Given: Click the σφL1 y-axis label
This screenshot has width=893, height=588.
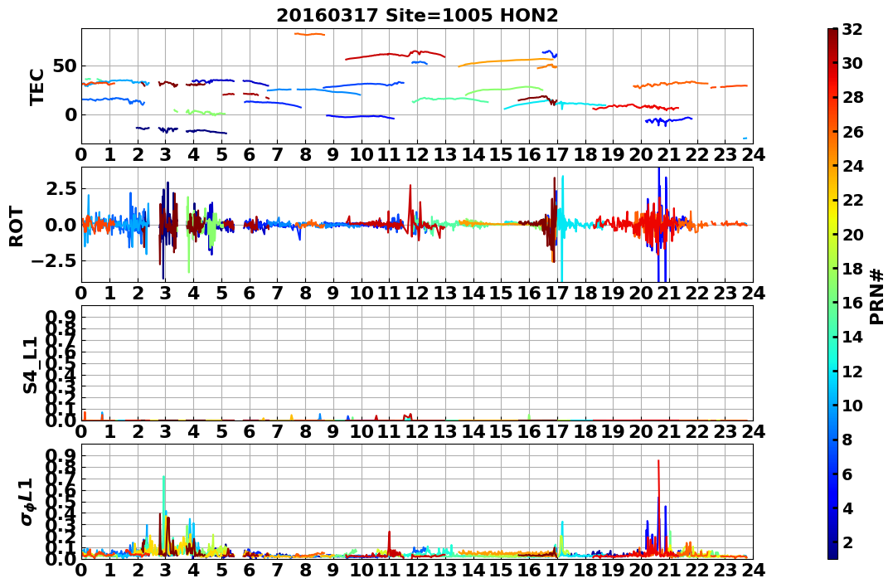Looking at the screenshot, I should [27, 501].
